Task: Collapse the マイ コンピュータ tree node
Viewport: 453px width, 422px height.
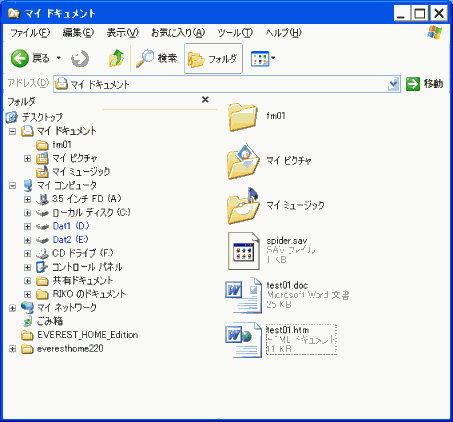Action: pyautogui.click(x=12, y=186)
